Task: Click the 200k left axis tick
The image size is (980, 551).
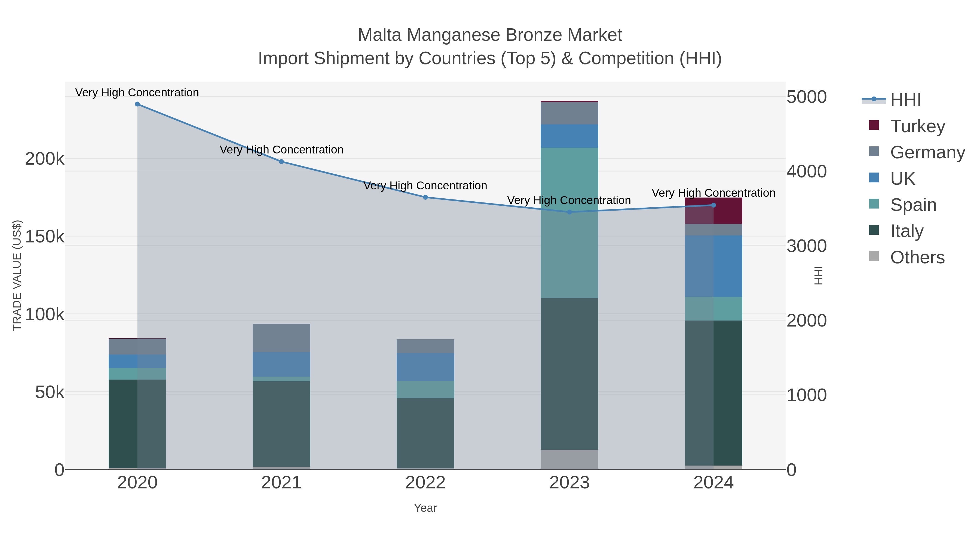Action: coord(45,159)
